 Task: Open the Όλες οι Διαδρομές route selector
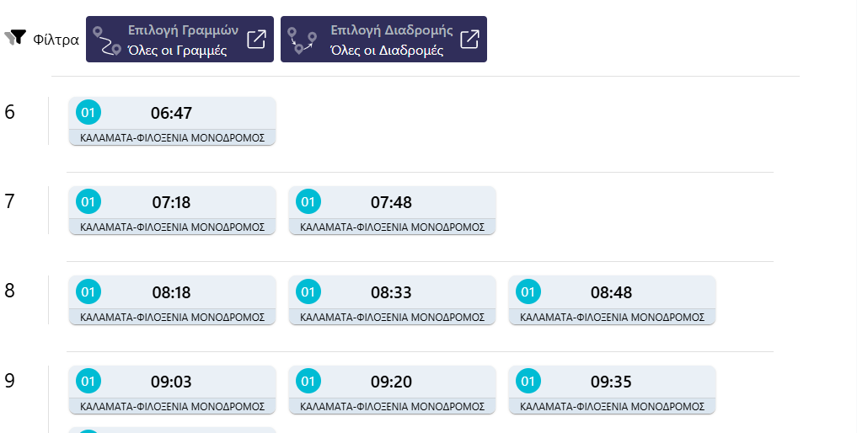click(x=383, y=40)
